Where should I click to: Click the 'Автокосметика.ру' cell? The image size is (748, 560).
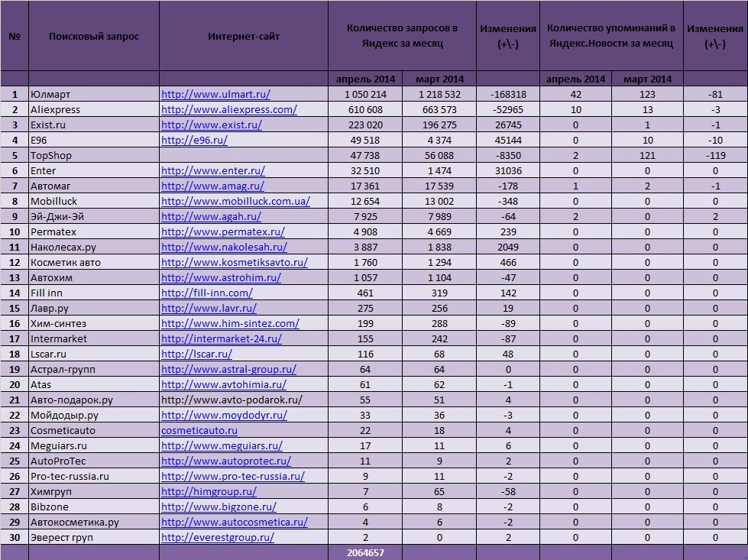[94, 522]
